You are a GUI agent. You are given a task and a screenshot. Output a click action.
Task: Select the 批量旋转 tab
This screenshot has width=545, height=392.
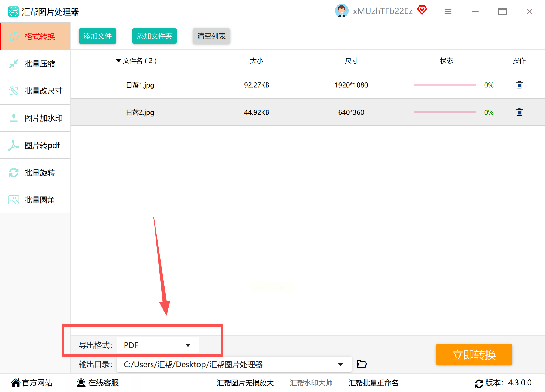[x=35, y=173]
